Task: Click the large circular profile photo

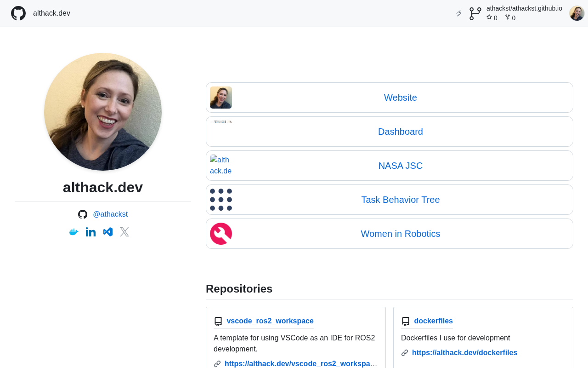Action: click(103, 112)
